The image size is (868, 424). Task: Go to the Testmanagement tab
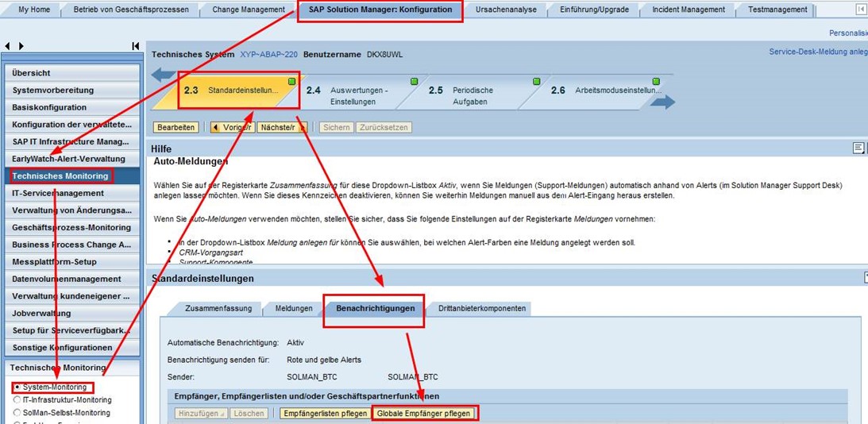point(777,10)
